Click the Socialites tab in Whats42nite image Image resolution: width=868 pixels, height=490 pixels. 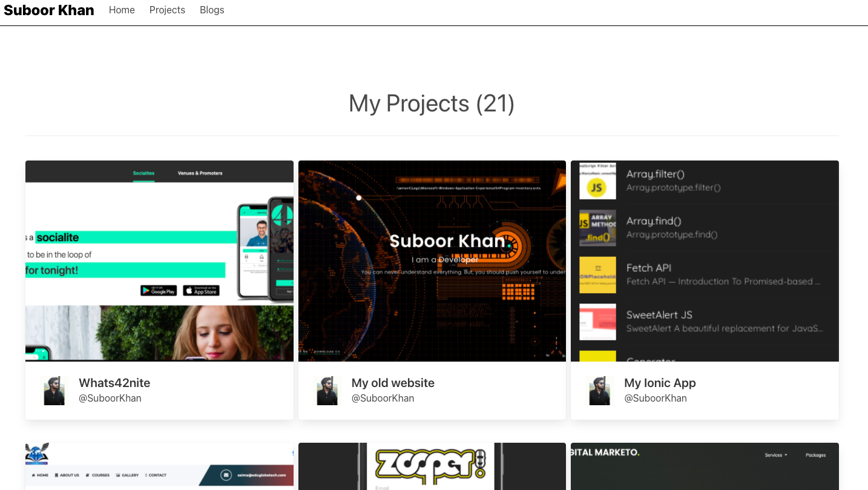144,173
